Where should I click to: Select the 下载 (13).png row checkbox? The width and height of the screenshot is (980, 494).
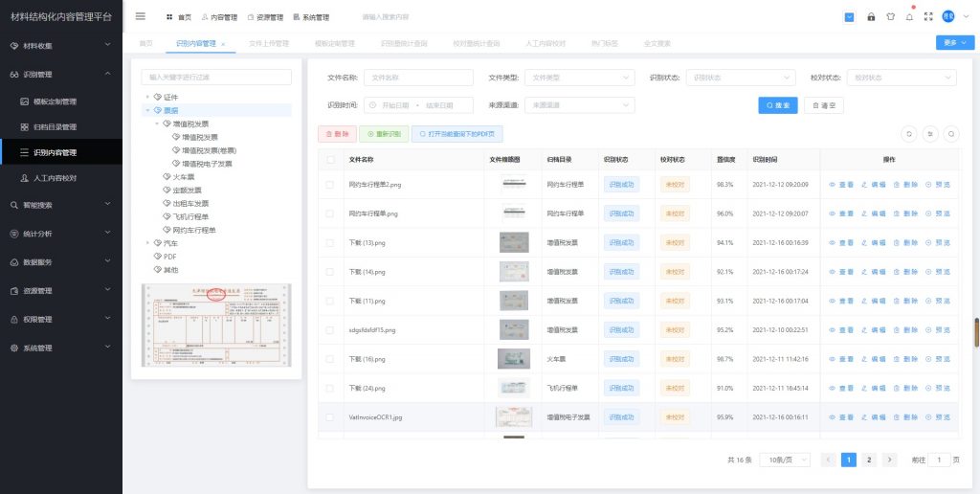[x=330, y=242]
